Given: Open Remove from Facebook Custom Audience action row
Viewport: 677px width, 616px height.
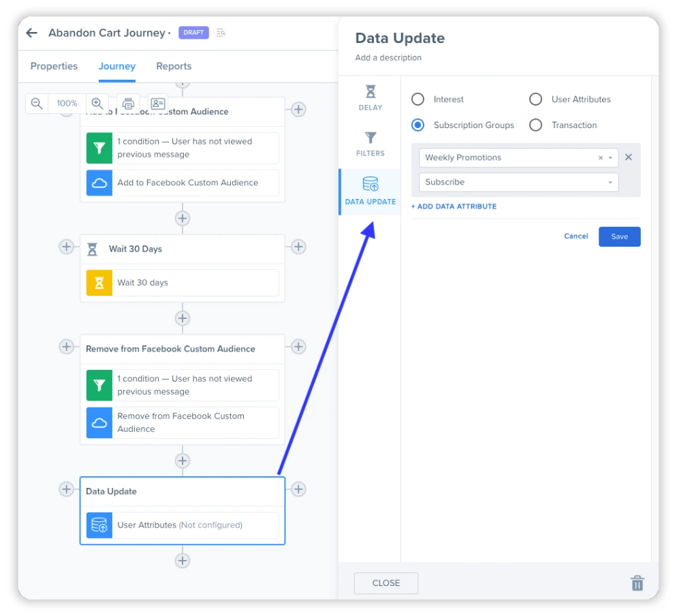Looking at the screenshot, I should point(183,422).
